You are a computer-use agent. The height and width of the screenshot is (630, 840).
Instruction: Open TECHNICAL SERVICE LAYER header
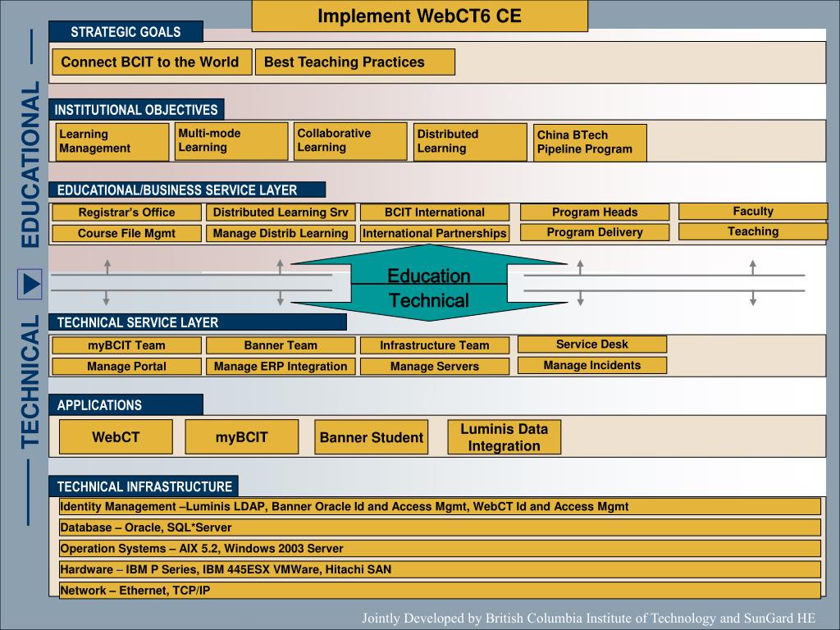198,322
